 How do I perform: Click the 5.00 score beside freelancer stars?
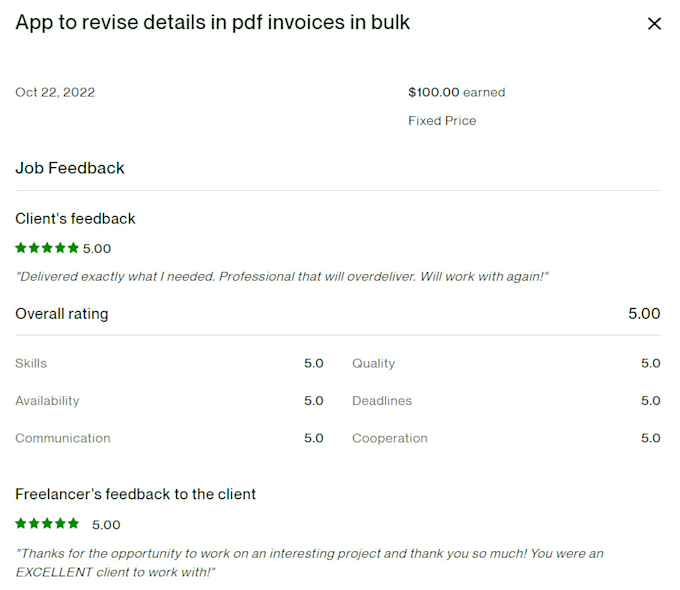click(x=106, y=525)
